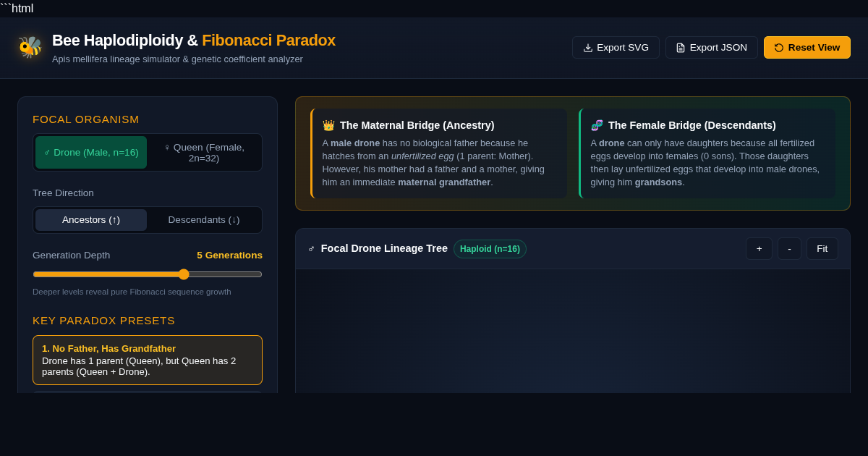
Task: Click the crown icon on Maternal Bridge card
Action: (328, 125)
